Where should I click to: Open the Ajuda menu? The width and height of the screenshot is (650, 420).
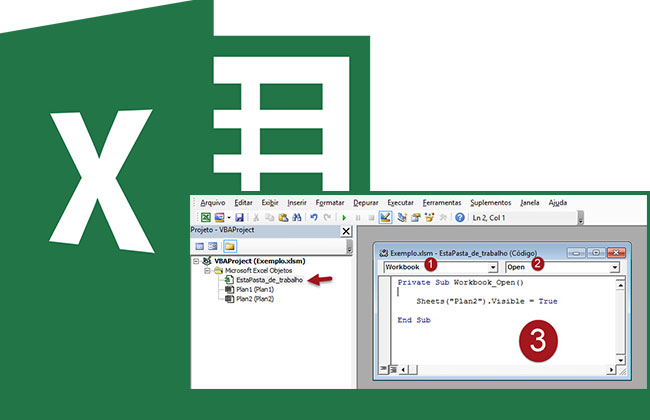click(x=558, y=202)
